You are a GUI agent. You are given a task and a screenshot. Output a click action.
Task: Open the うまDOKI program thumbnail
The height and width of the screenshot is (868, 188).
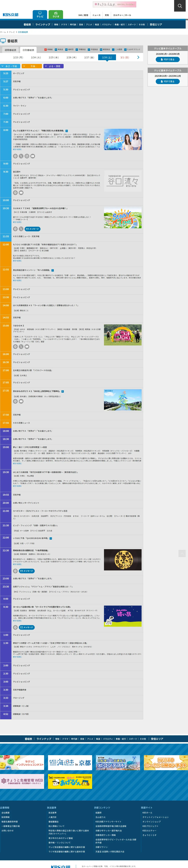[123, 335]
